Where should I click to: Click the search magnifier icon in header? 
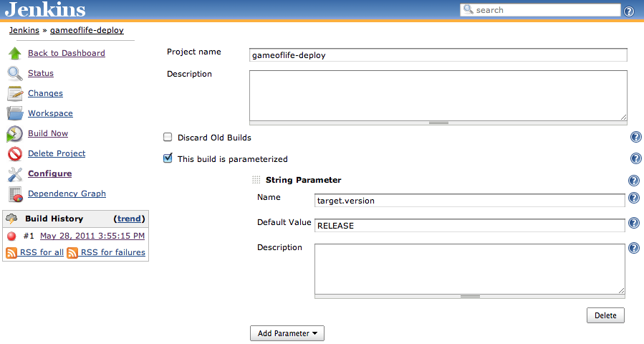pos(468,9)
